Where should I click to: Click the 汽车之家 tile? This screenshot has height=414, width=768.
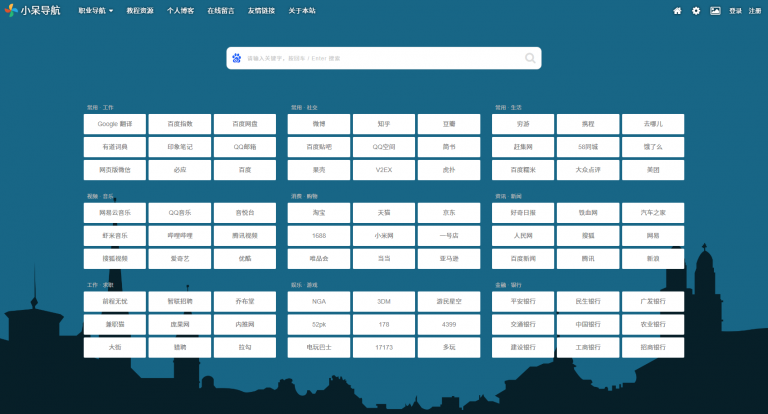point(653,213)
